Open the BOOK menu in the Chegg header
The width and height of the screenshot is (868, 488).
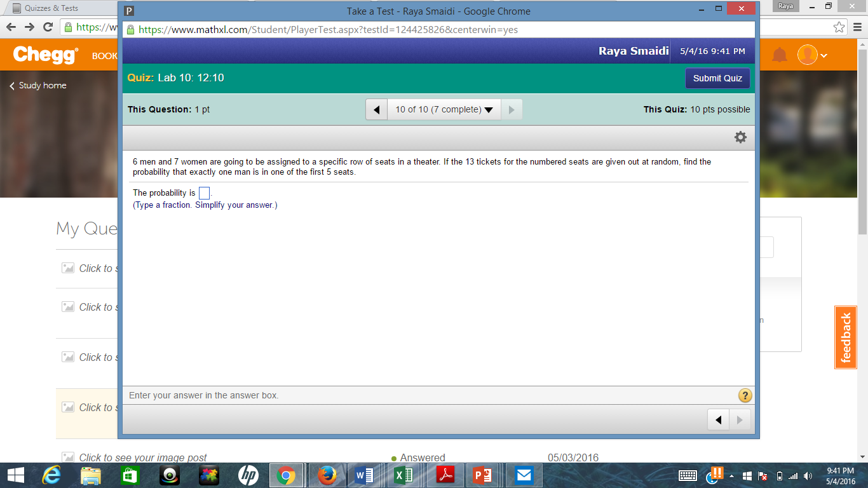coord(105,56)
